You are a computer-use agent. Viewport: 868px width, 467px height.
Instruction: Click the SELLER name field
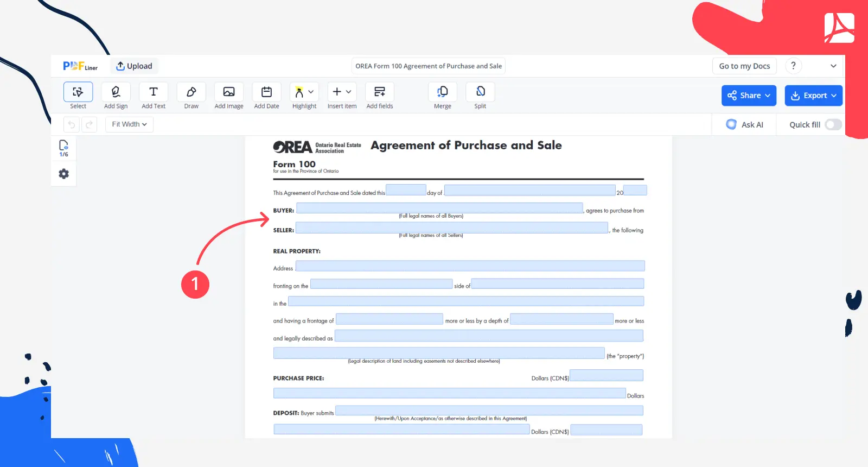click(x=452, y=228)
